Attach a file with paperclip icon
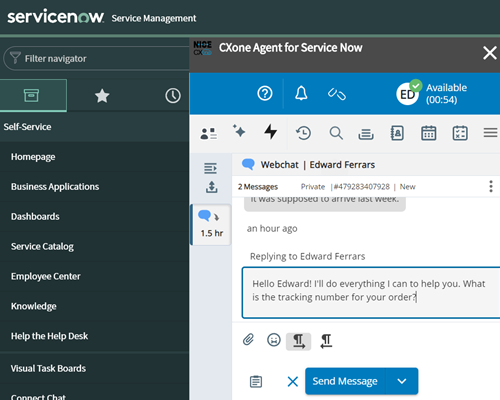 point(248,340)
